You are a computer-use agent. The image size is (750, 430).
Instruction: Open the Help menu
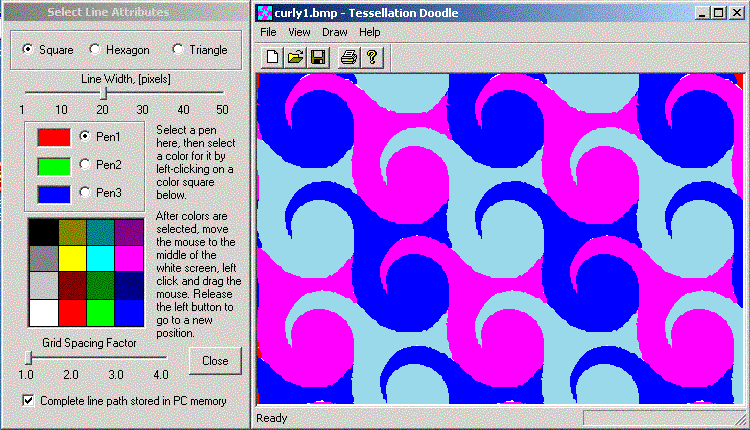coord(369,32)
